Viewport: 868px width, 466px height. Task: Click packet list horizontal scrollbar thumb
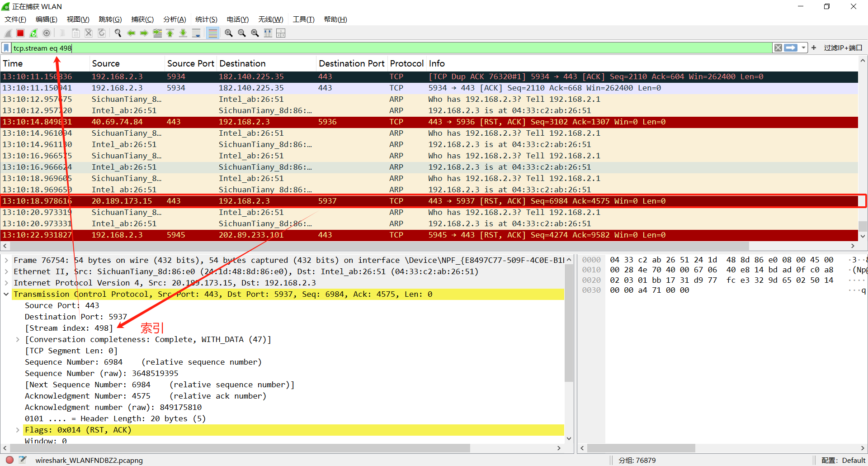[x=379, y=246]
